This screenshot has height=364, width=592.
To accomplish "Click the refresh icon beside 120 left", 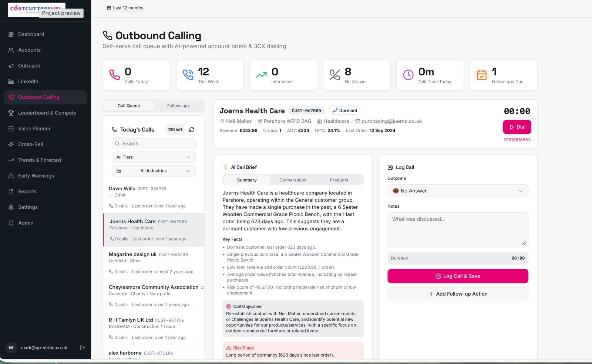I will click(192, 130).
